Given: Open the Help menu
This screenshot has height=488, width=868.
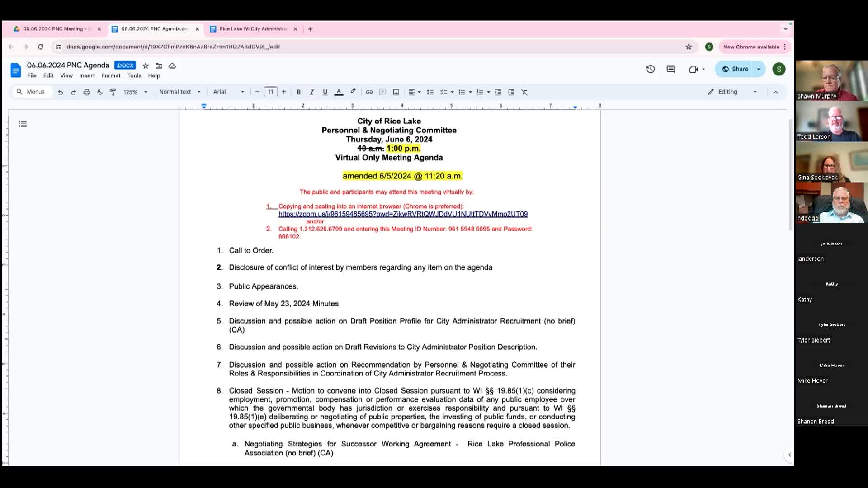Looking at the screenshot, I should [x=154, y=75].
